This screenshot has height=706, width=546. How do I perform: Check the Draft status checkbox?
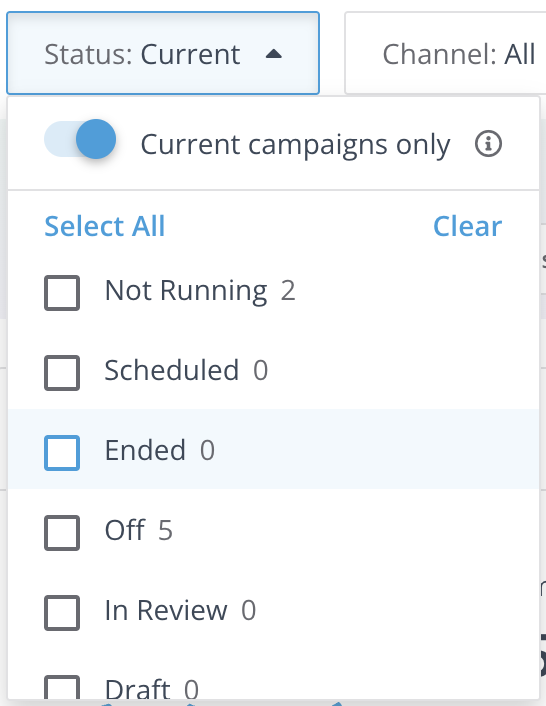[62, 687]
